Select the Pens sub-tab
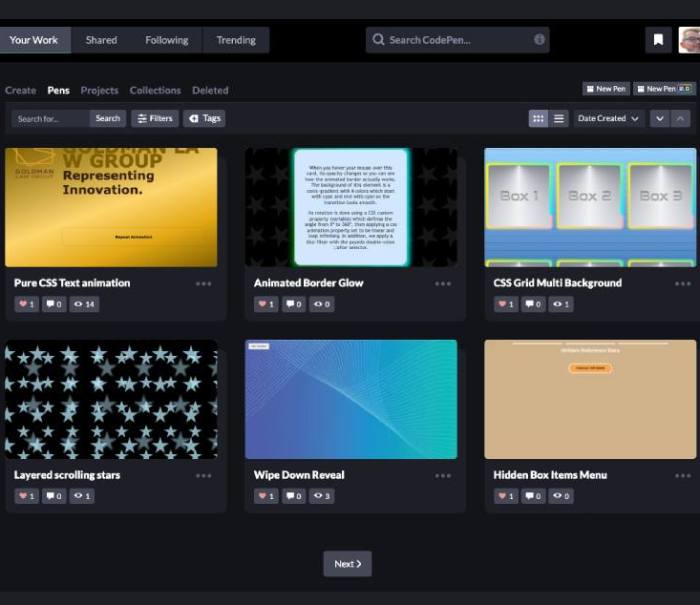Viewport: 700px width, 605px height. [x=58, y=90]
